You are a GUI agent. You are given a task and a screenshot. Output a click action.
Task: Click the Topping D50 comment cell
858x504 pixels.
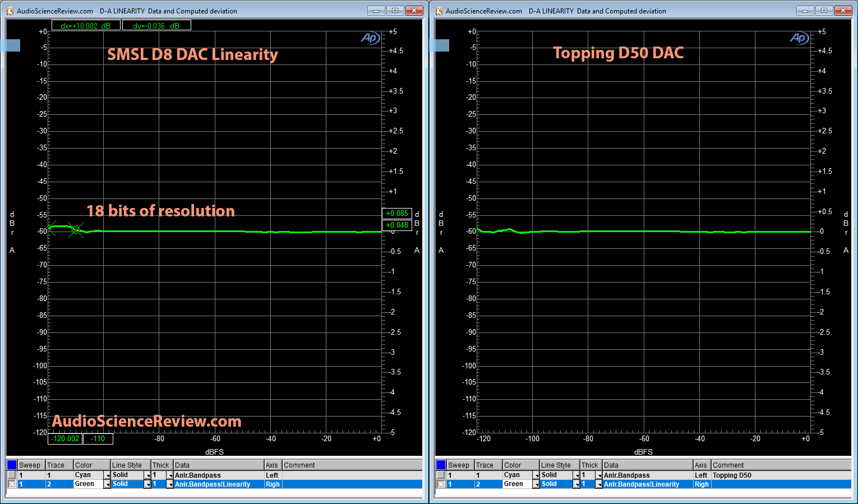781,475
